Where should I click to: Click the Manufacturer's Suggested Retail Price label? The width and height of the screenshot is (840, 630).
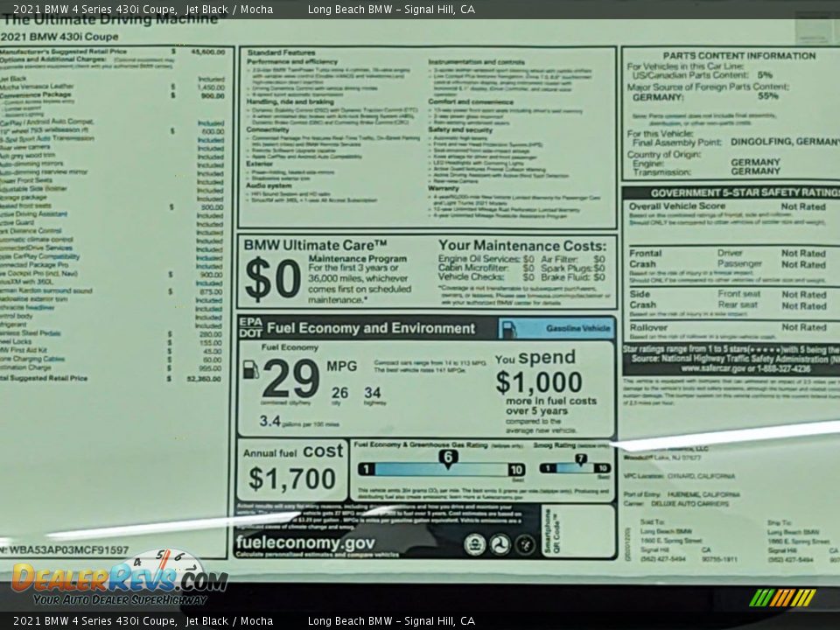[x=63, y=52]
